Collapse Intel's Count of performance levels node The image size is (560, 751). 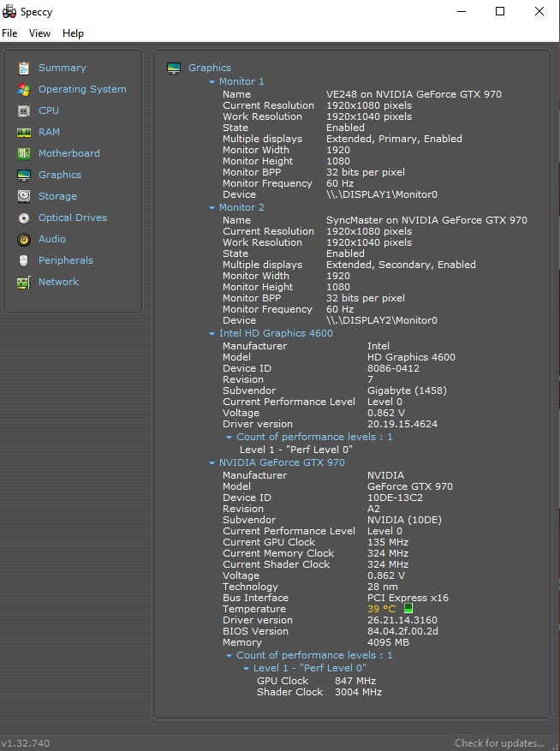click(x=229, y=438)
